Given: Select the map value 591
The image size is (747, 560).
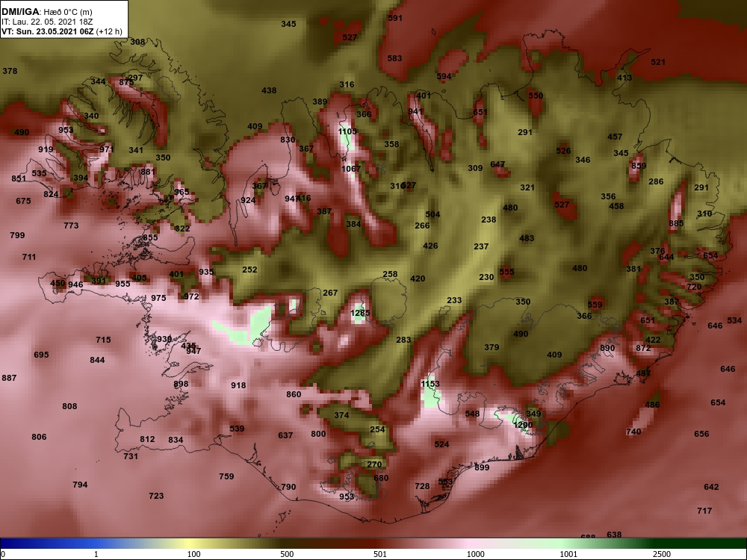Looking at the screenshot, I should (395, 18).
